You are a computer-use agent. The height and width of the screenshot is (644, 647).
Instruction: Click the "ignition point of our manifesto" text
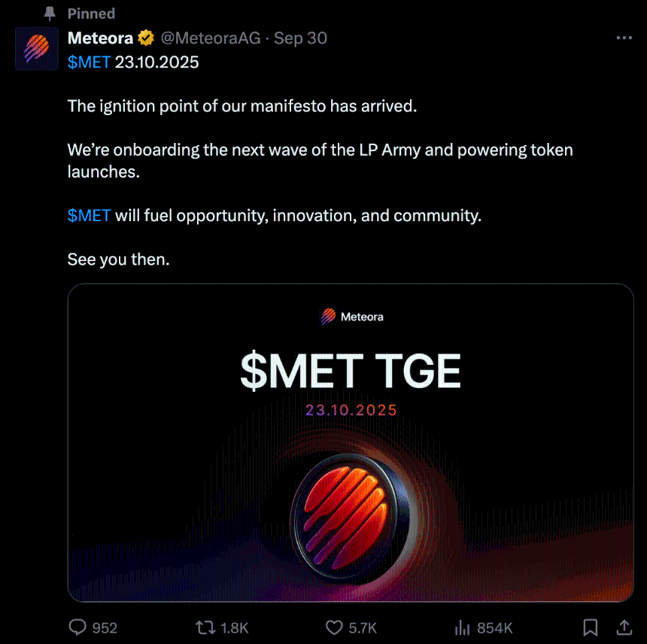tap(241, 106)
